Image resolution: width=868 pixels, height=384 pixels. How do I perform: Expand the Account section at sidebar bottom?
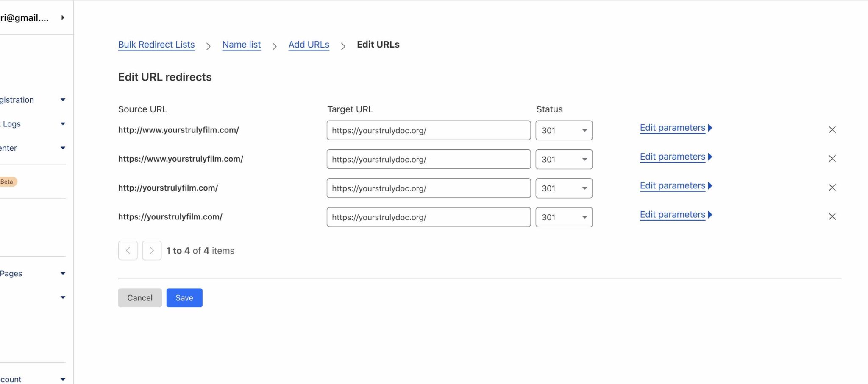(x=62, y=379)
